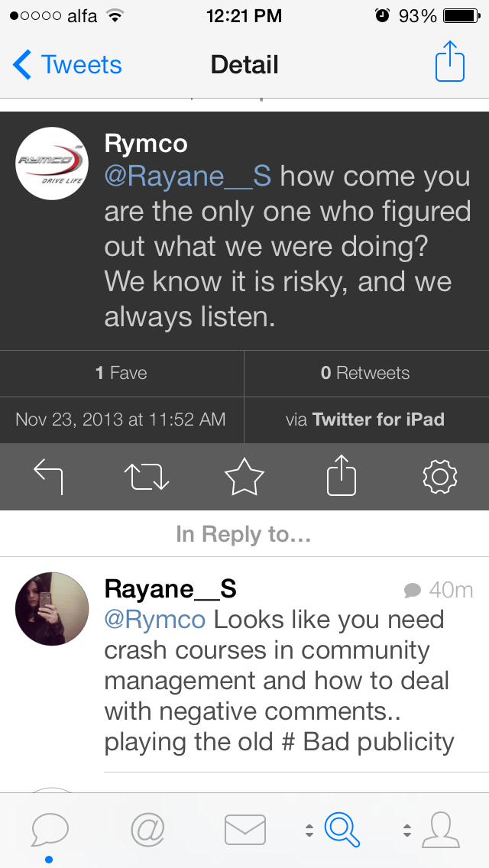The height and width of the screenshot is (868, 489).
Task: Expand the switcher arrows beside the profile tab
Action: point(407,830)
